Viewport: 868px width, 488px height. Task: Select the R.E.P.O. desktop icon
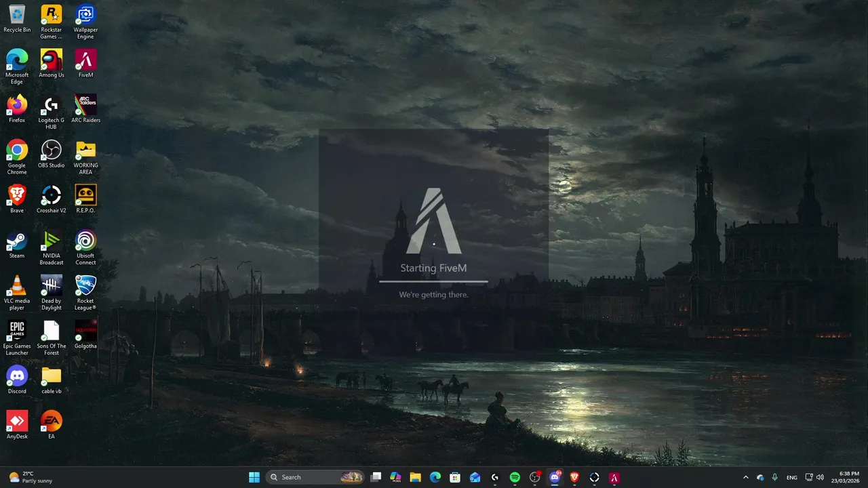[85, 199]
